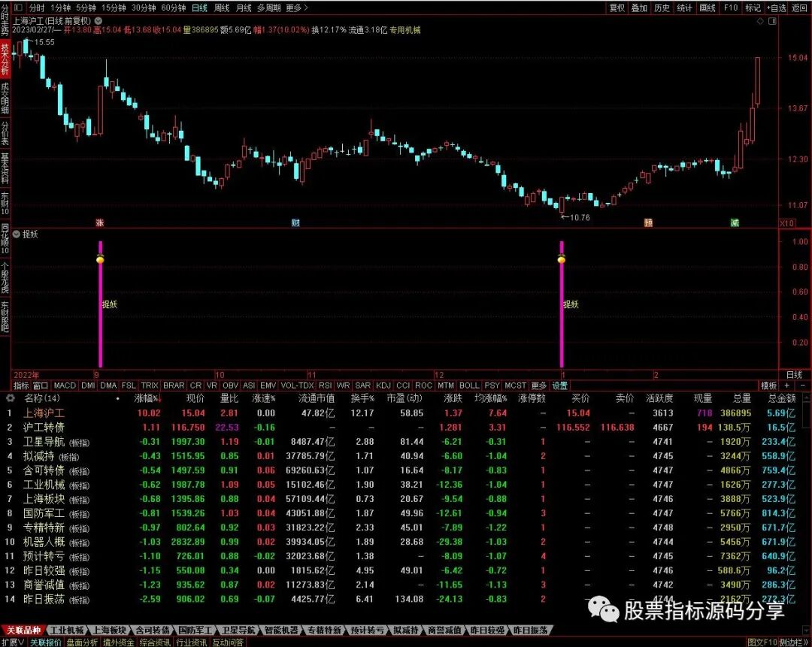Open the 窗口 window options

click(41, 385)
